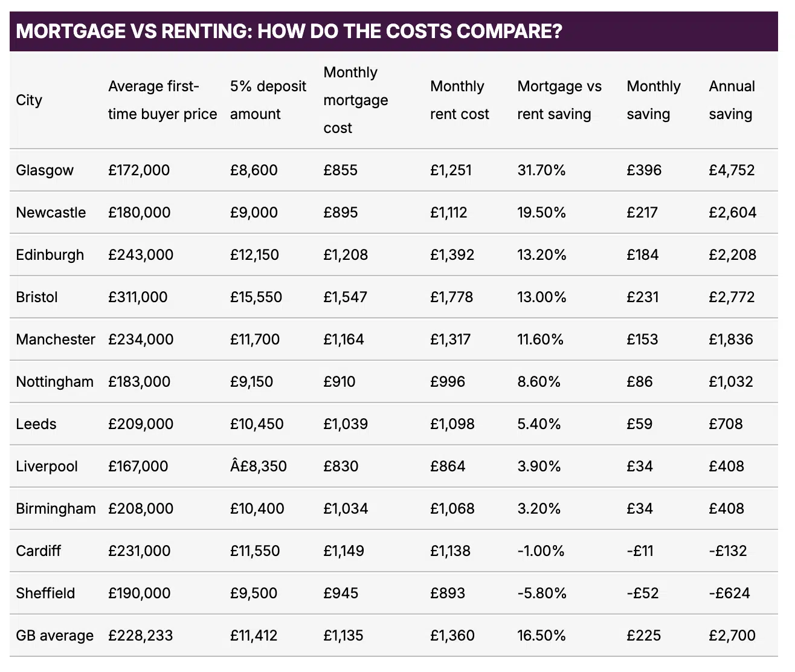The image size is (795, 672).
Task: Click Nottingham's 8.60% saving value
Action: click(x=539, y=382)
